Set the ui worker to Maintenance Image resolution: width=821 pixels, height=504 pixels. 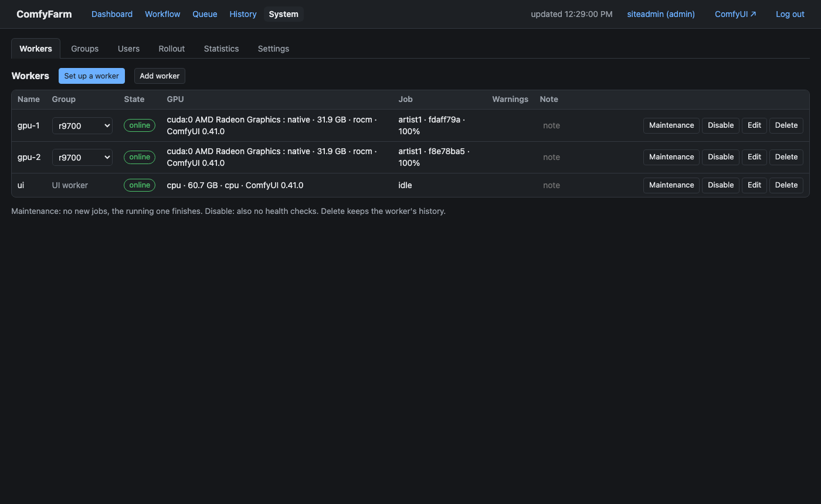(671, 185)
